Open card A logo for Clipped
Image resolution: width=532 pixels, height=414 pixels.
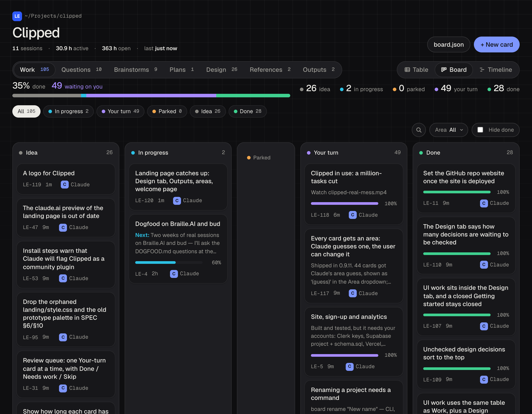click(x=66, y=179)
